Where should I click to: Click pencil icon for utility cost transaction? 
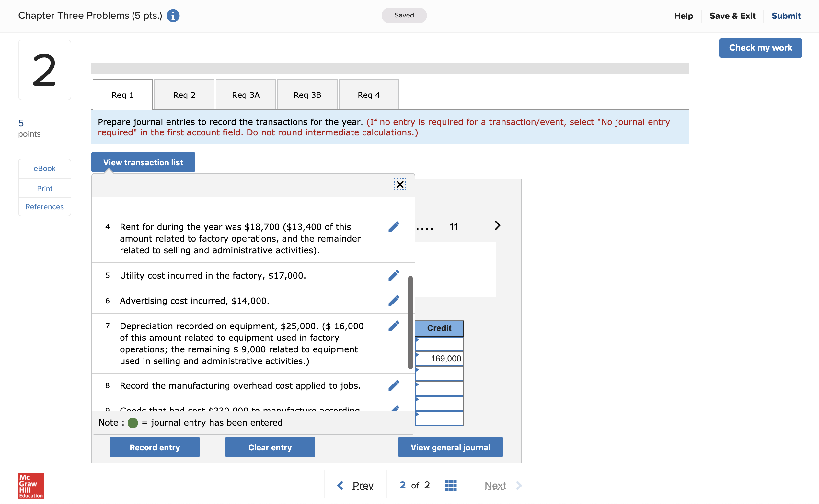tap(394, 276)
